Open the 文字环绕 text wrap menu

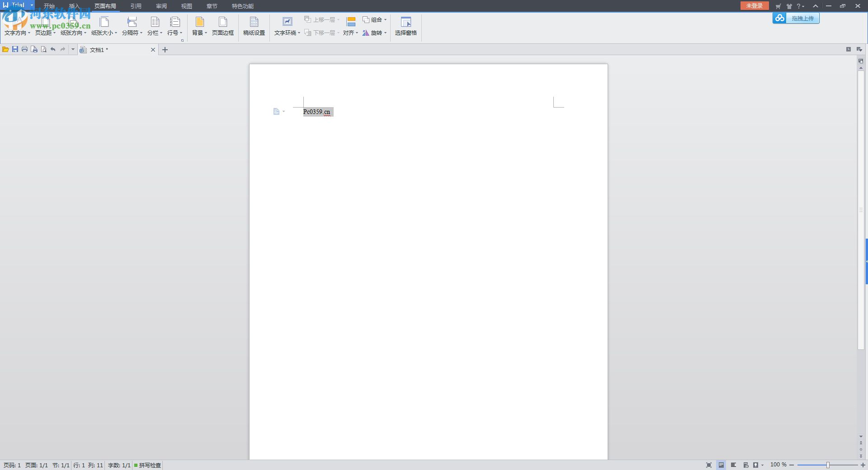coord(287,26)
